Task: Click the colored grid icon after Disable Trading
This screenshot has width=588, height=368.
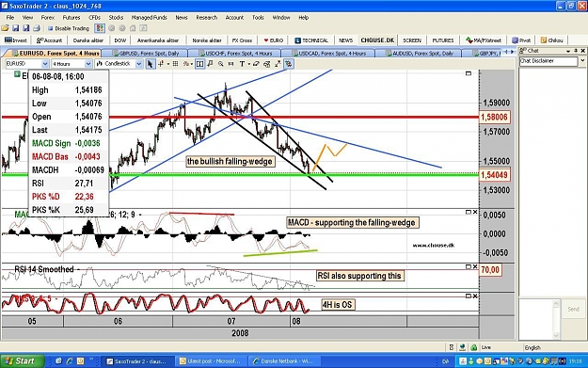Action: point(100,28)
